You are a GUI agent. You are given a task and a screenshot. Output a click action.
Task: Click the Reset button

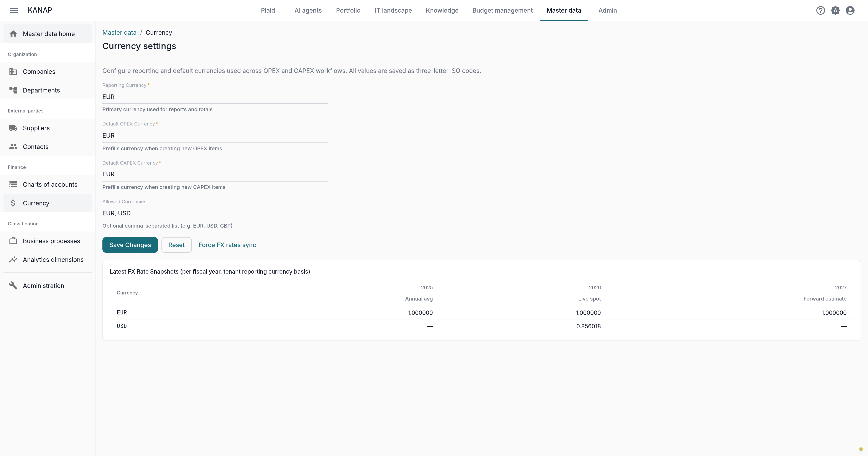[177, 245]
